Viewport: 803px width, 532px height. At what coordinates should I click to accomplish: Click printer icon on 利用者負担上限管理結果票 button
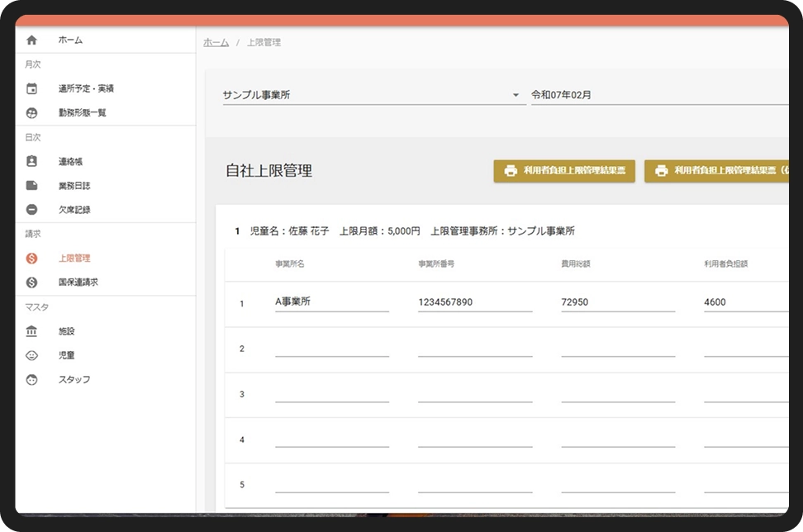[x=511, y=170]
